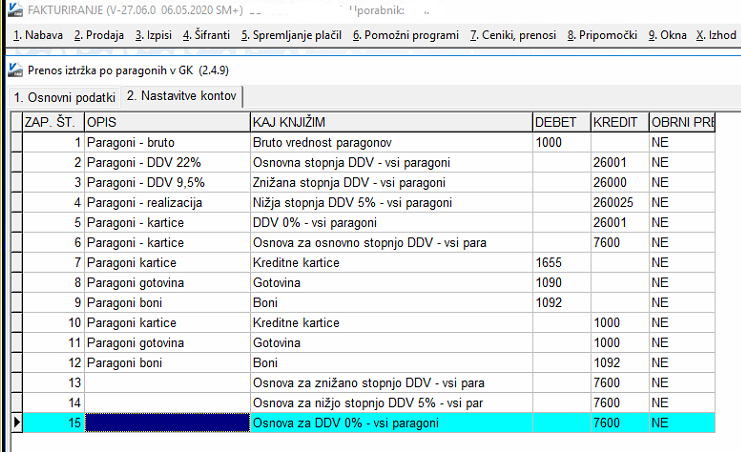Select the 2. Nastavitve kontov tab
Screen dimensions: 741x452
[x=183, y=97]
